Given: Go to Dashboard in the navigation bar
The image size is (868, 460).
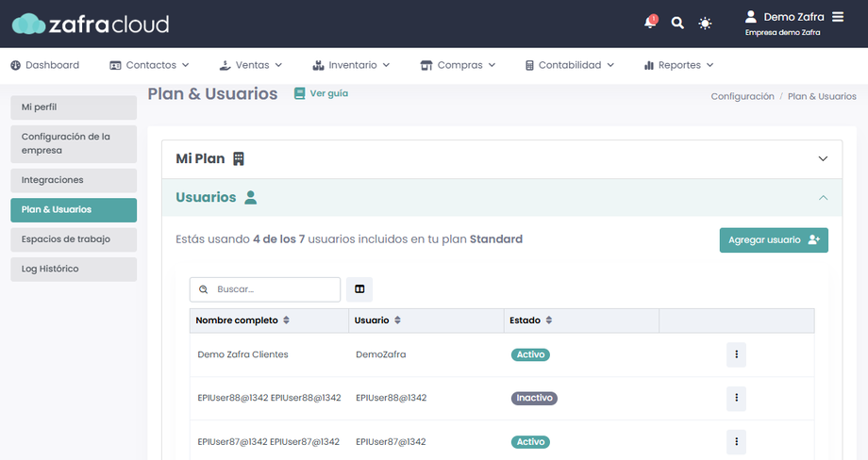Looking at the screenshot, I should click(45, 65).
